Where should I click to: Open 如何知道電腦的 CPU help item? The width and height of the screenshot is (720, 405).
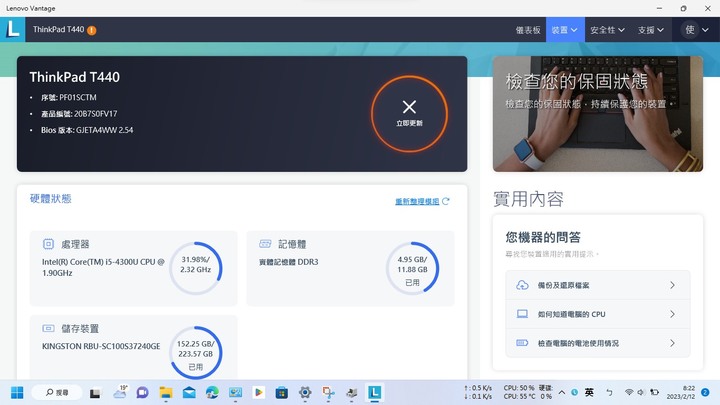[597, 314]
